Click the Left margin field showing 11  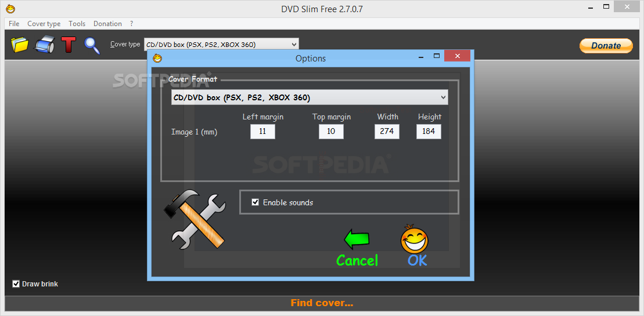pyautogui.click(x=263, y=132)
